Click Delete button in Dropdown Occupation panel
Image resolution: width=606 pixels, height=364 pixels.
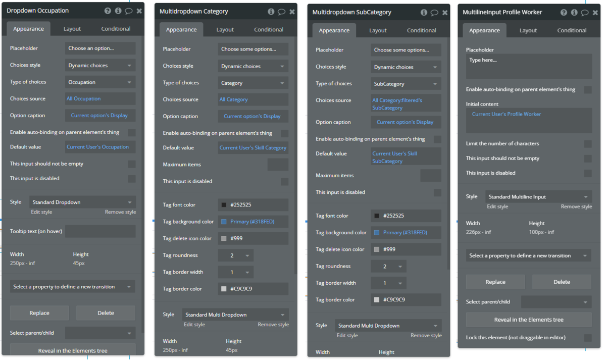(106, 313)
